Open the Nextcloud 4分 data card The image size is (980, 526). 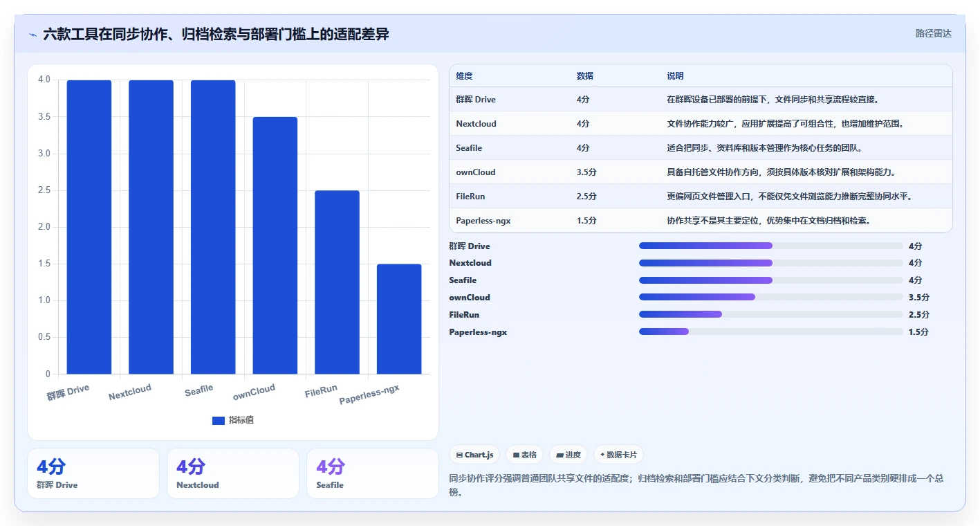[x=233, y=473]
